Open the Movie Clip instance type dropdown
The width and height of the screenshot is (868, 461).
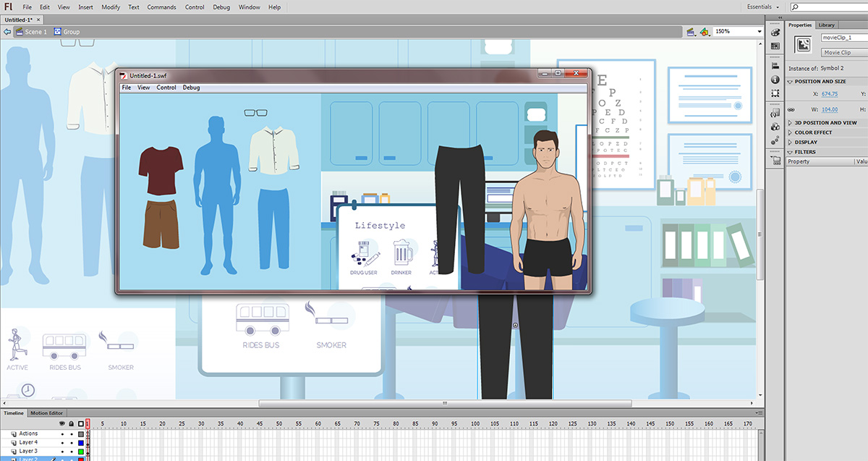pyautogui.click(x=844, y=53)
